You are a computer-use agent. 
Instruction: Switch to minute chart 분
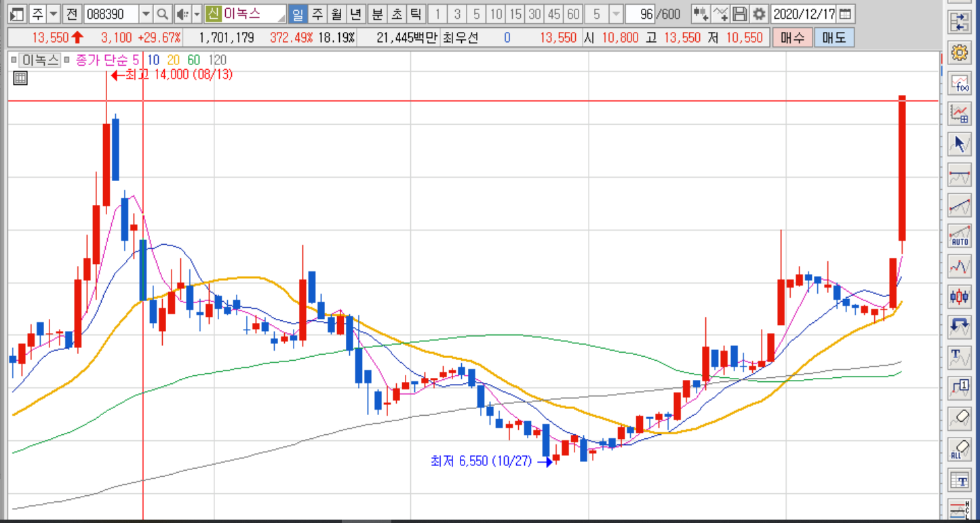click(x=377, y=14)
